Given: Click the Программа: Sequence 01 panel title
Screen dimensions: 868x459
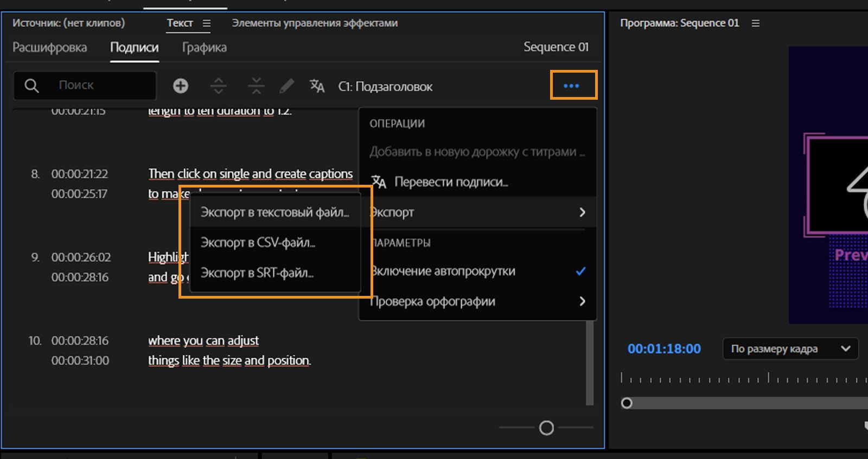Looking at the screenshot, I should click(679, 23).
